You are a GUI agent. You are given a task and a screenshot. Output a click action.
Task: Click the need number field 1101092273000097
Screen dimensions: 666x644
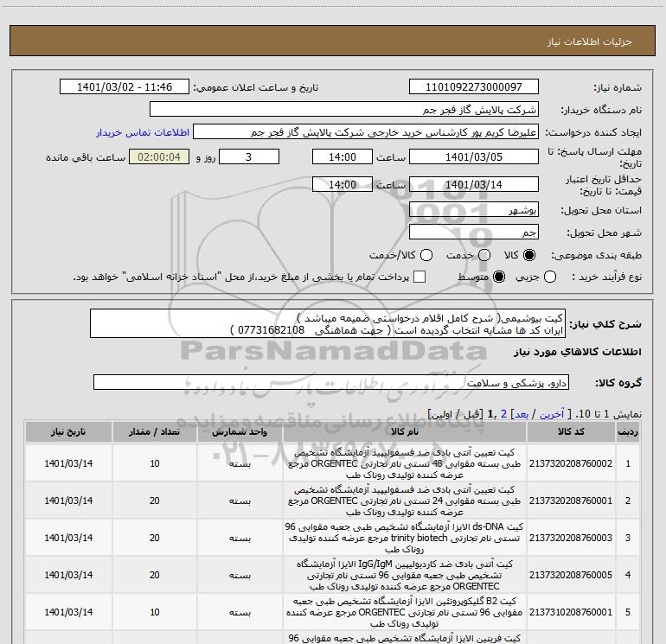(x=474, y=87)
